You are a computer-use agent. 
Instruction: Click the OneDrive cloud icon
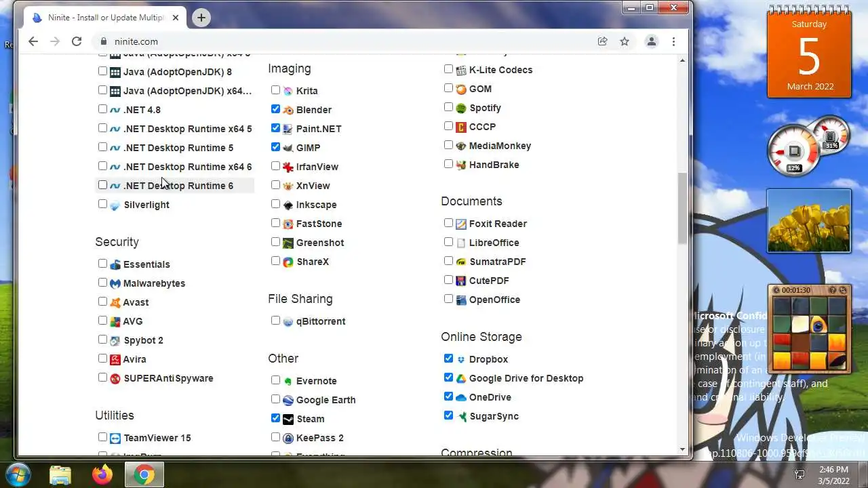[x=461, y=397]
